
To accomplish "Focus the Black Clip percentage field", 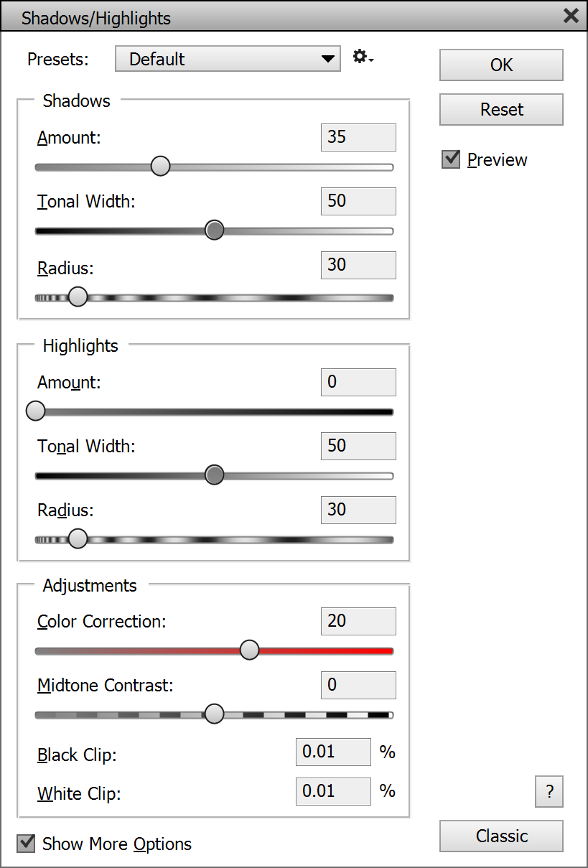I will coord(333,752).
